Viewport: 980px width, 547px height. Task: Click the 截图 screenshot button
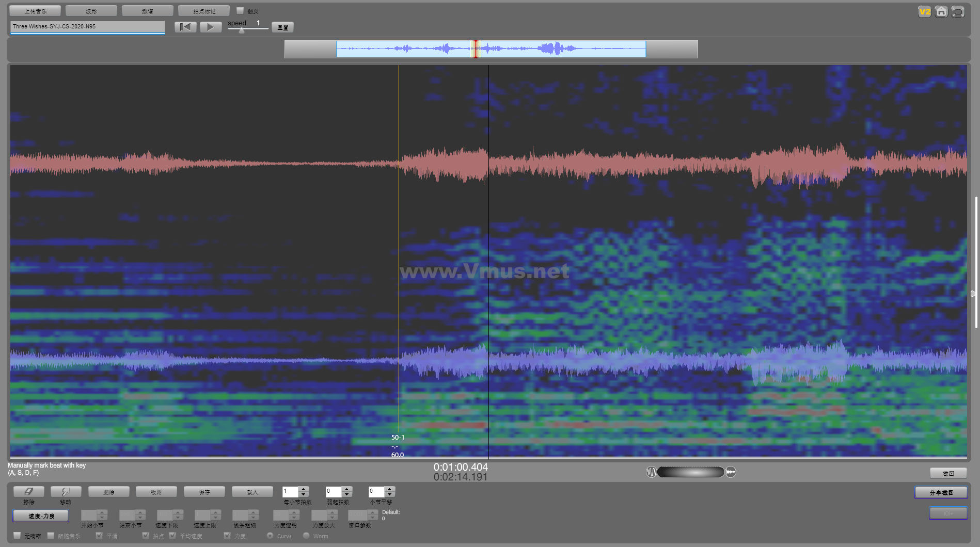[x=948, y=473]
